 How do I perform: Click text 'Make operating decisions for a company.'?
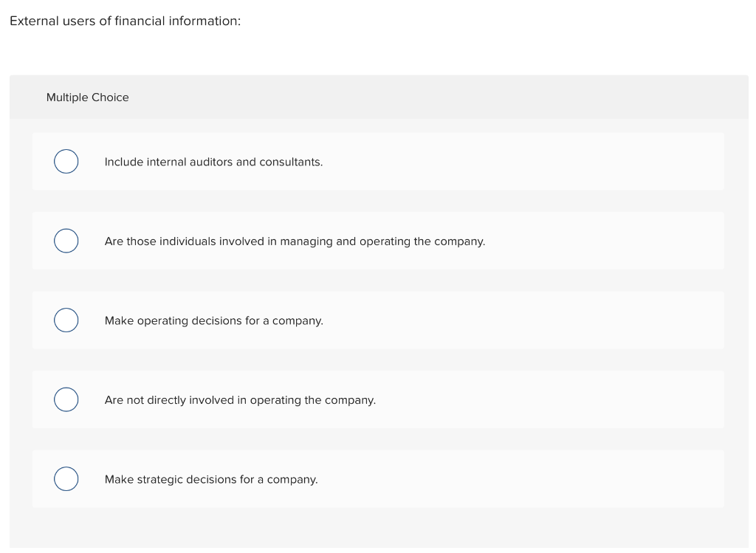pyautogui.click(x=214, y=320)
